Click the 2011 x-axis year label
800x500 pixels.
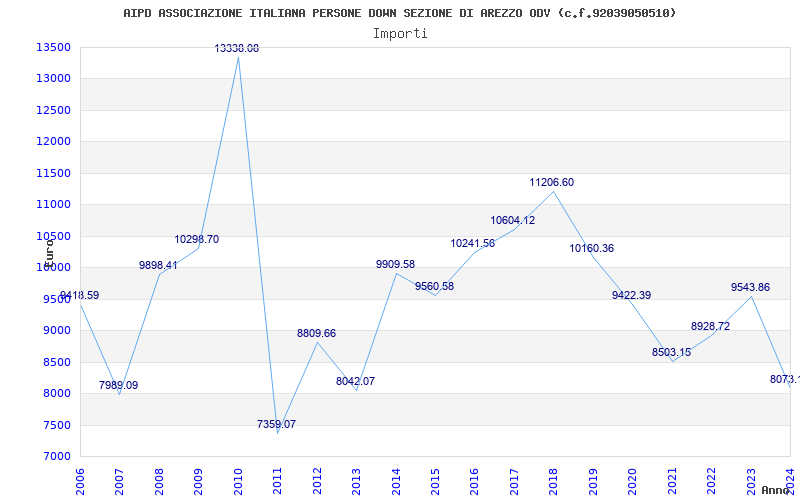(278, 481)
